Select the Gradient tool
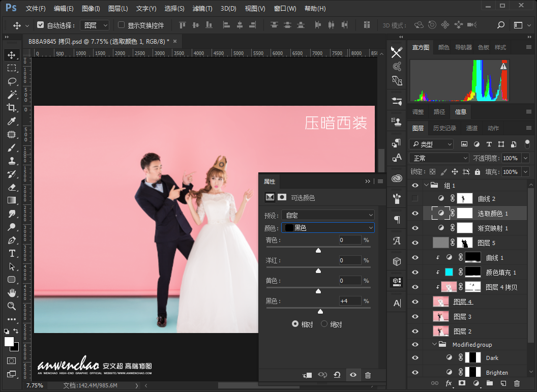The image size is (537, 392). (12, 200)
